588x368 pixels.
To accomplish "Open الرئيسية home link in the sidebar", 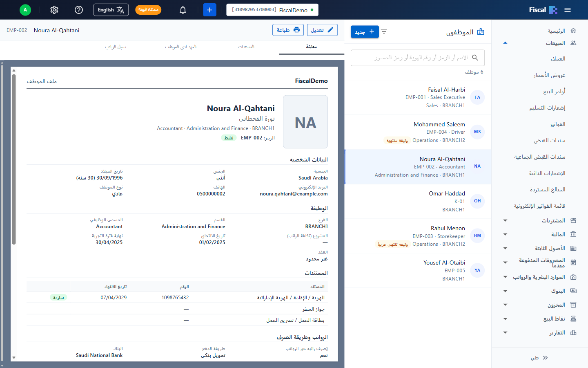I will click(x=556, y=31).
